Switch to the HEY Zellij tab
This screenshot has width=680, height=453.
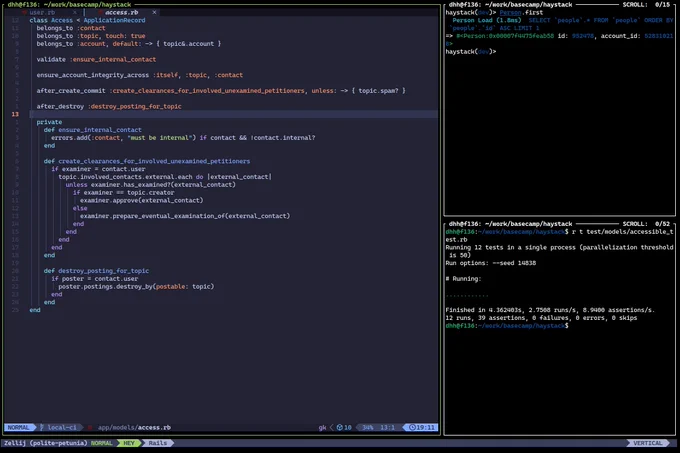[x=129, y=443]
